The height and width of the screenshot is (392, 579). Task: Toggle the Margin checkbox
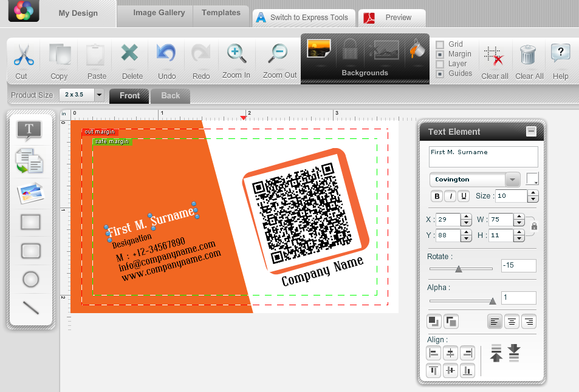click(x=440, y=54)
